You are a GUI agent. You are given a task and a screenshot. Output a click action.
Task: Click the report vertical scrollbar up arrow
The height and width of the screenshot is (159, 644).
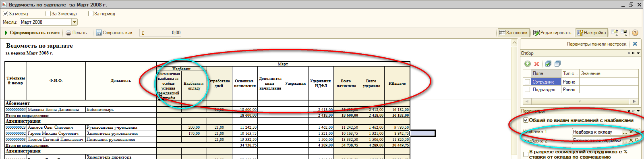coord(514,43)
